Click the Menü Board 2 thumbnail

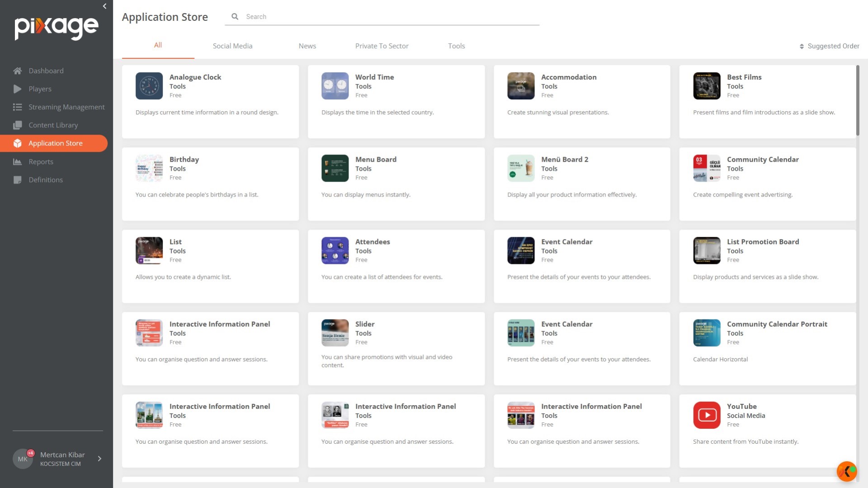(521, 168)
